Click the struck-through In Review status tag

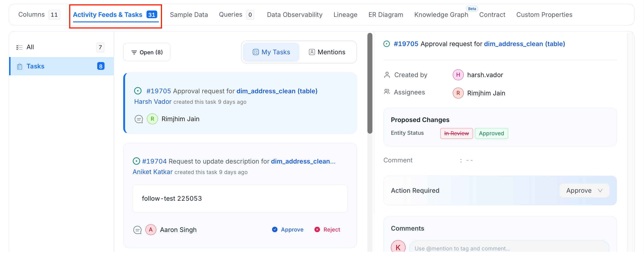coord(456,133)
